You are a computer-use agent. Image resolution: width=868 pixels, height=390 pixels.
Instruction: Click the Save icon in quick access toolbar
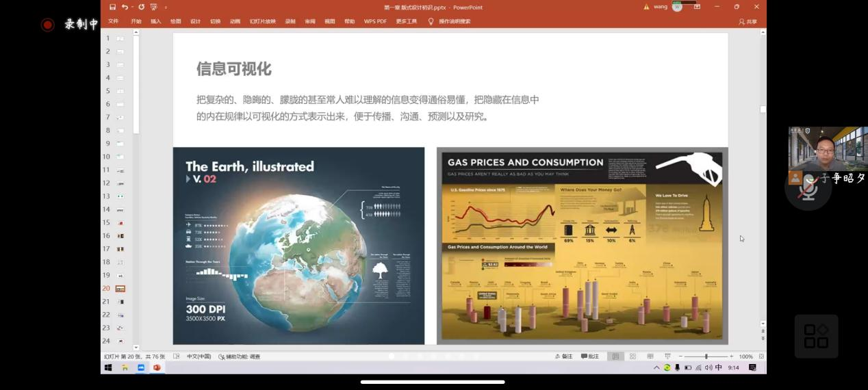coord(113,7)
